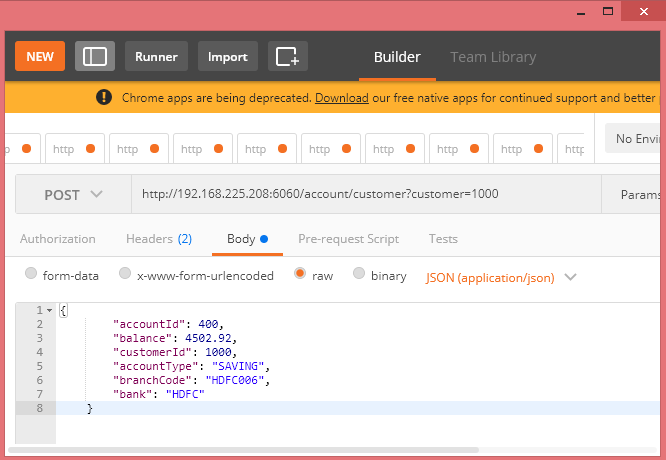Click the "customerId": 1000 line
The width and height of the screenshot is (666, 460).
(x=175, y=352)
